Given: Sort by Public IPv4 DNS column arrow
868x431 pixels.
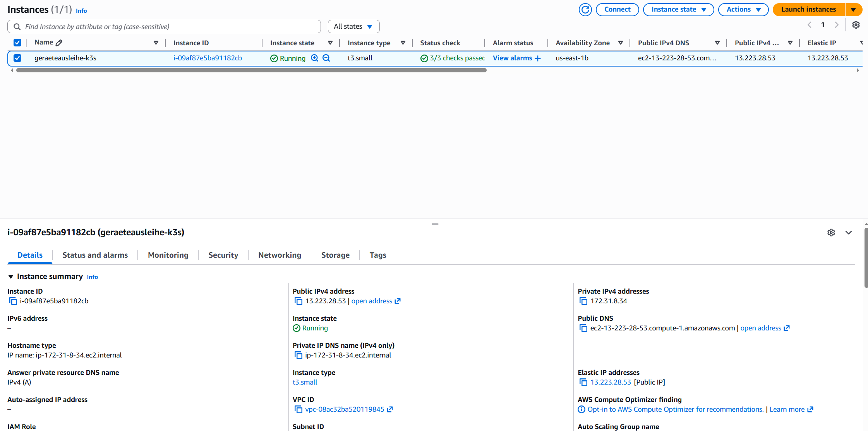Looking at the screenshot, I should 717,43.
